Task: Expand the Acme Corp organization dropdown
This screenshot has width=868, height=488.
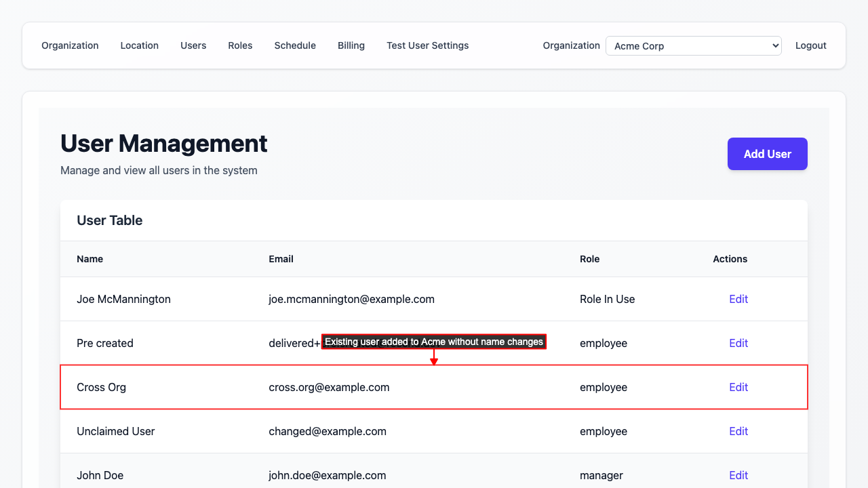Action: pos(693,46)
